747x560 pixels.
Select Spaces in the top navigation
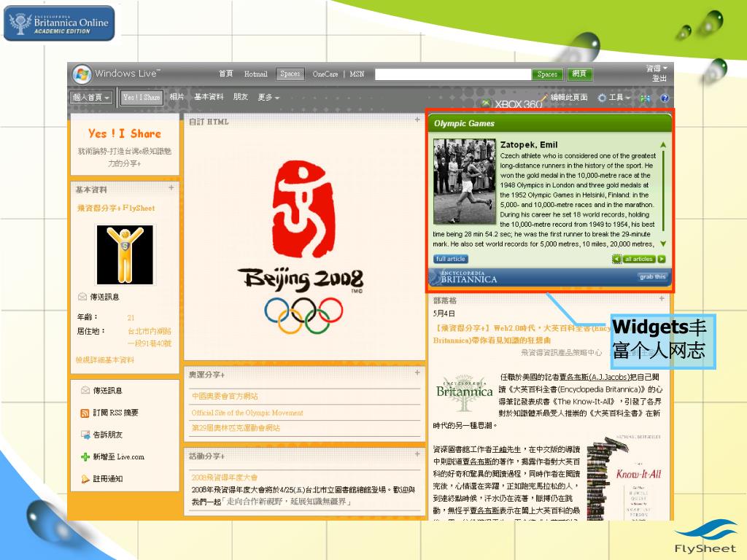290,74
